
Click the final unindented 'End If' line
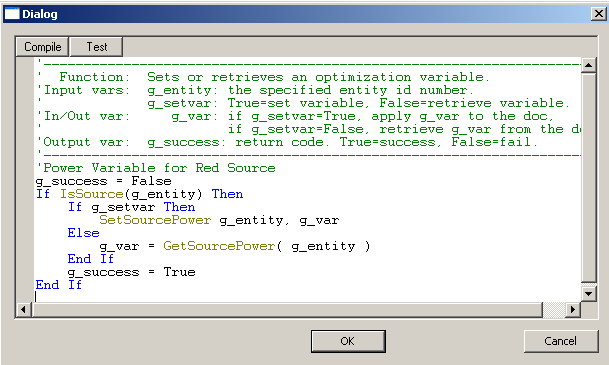59,285
